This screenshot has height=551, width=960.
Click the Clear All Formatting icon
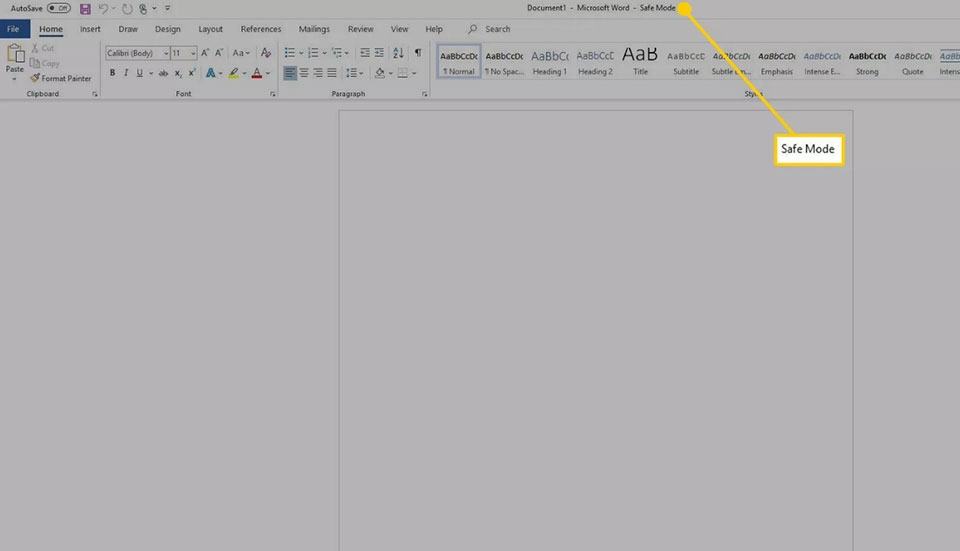click(266, 53)
